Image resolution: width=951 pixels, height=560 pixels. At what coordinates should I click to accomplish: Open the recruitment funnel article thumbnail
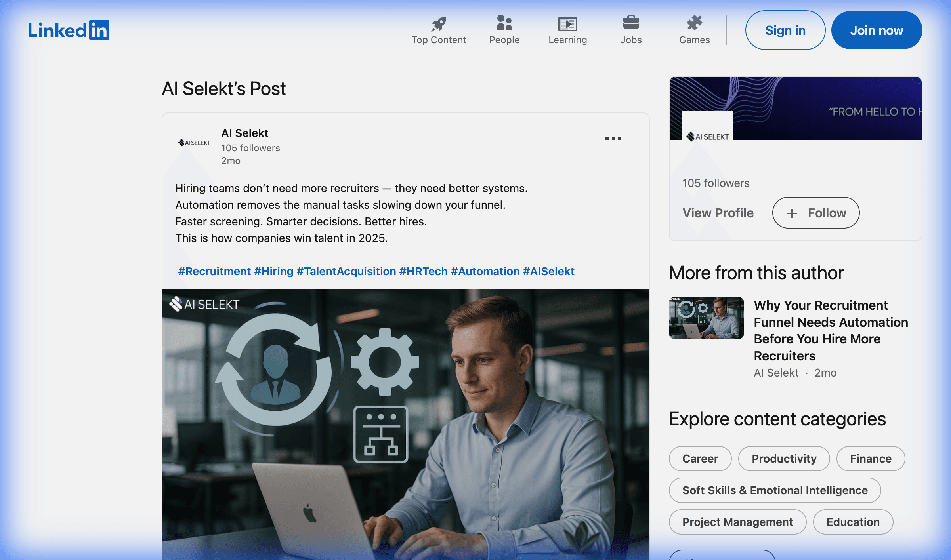pyautogui.click(x=707, y=318)
